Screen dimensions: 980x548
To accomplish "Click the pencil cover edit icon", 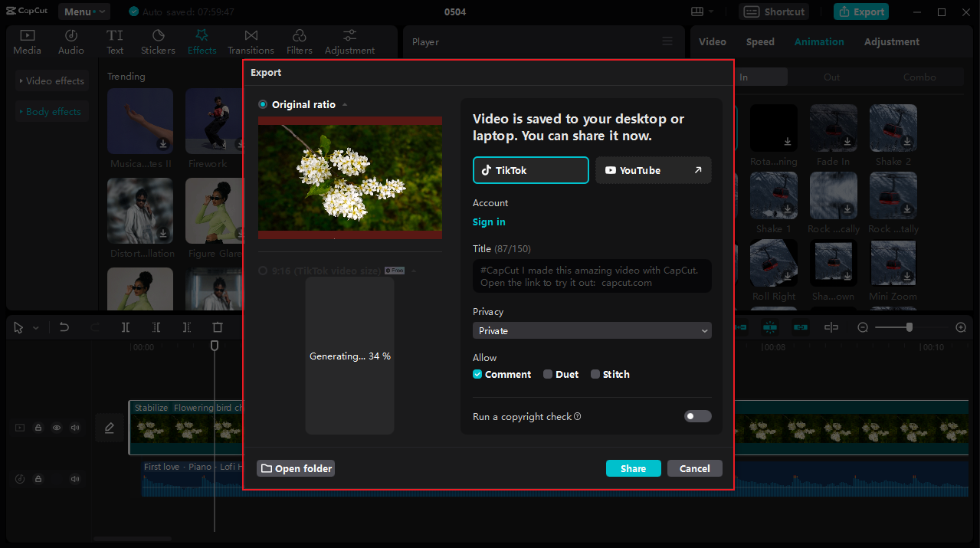I will point(110,428).
